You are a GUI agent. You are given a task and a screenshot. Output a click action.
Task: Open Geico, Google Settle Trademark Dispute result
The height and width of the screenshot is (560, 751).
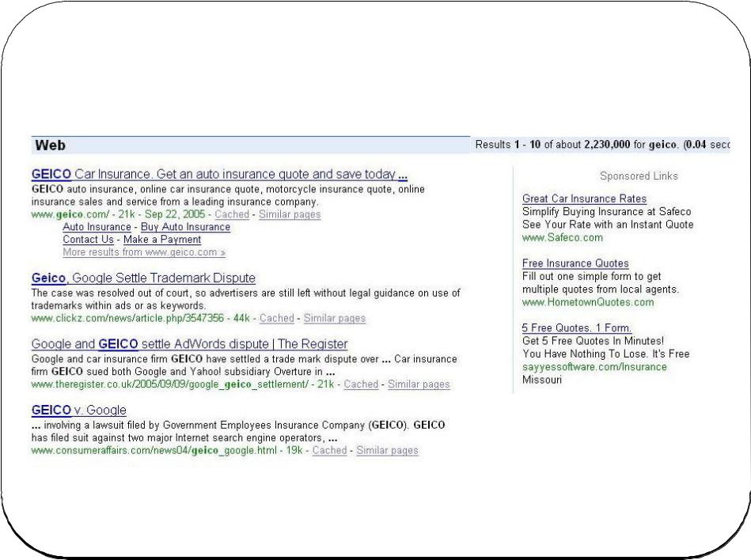pos(143,278)
